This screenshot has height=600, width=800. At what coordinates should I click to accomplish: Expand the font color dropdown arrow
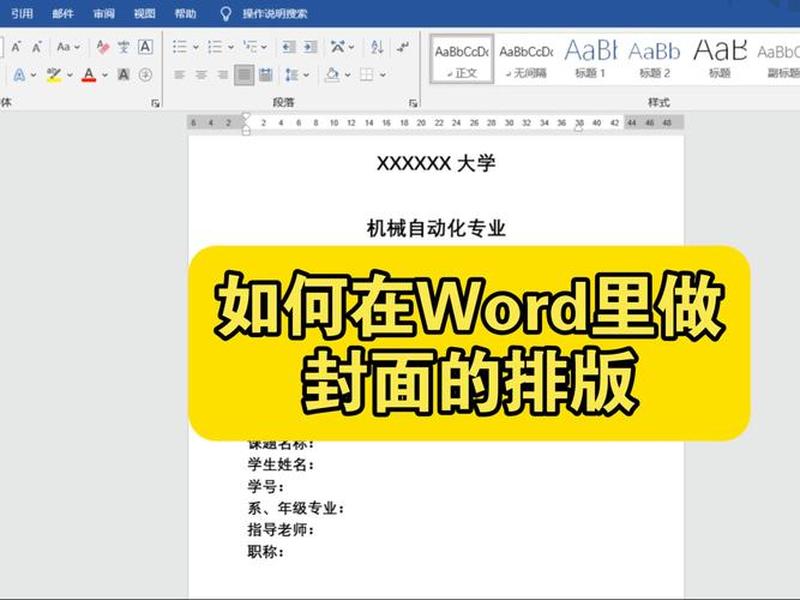105,76
